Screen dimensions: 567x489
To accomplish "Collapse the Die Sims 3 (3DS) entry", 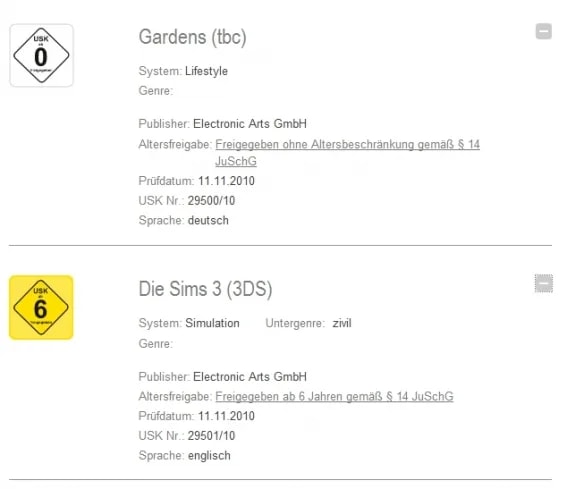I will click(543, 283).
